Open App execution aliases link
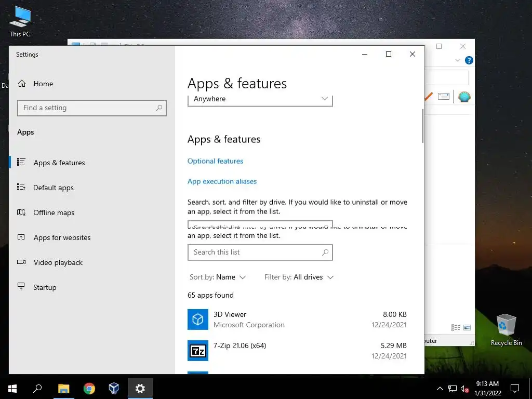The height and width of the screenshot is (399, 532). point(222,181)
